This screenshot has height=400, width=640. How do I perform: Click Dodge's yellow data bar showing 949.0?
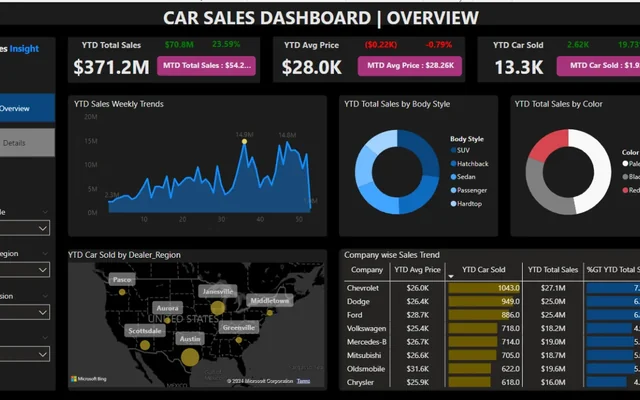point(481,302)
